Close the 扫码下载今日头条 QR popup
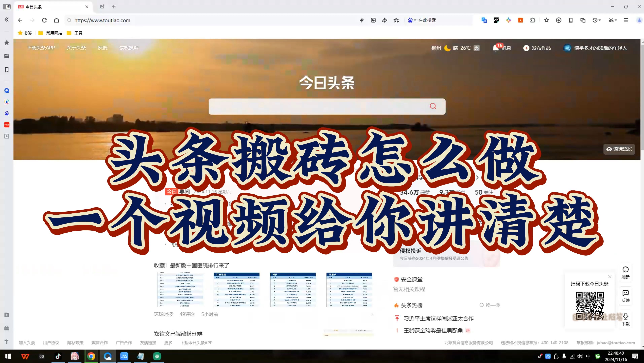The width and height of the screenshot is (644, 363). (610, 277)
